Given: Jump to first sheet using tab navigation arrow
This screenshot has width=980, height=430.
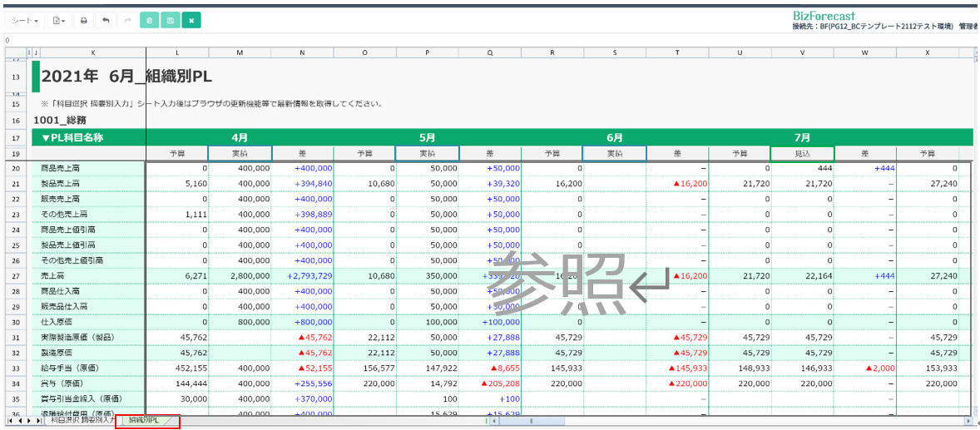Looking at the screenshot, I should (x=10, y=422).
